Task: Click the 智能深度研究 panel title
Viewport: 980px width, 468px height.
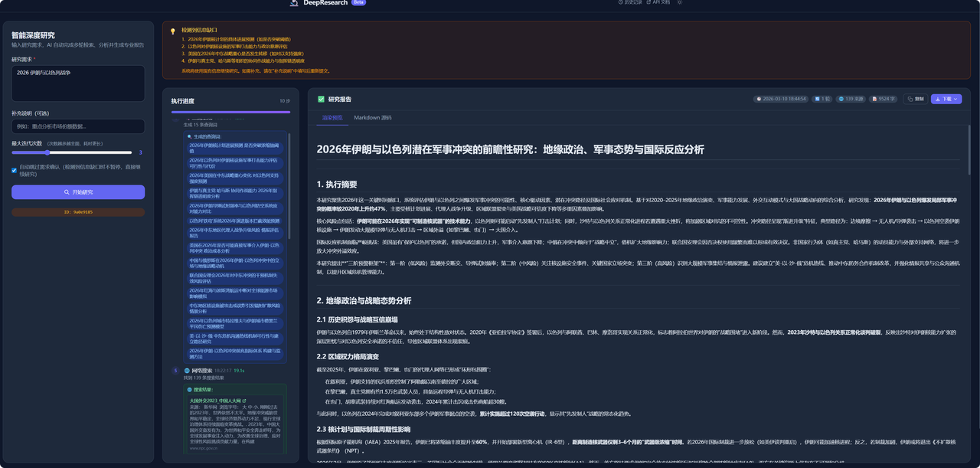Action: (x=33, y=35)
